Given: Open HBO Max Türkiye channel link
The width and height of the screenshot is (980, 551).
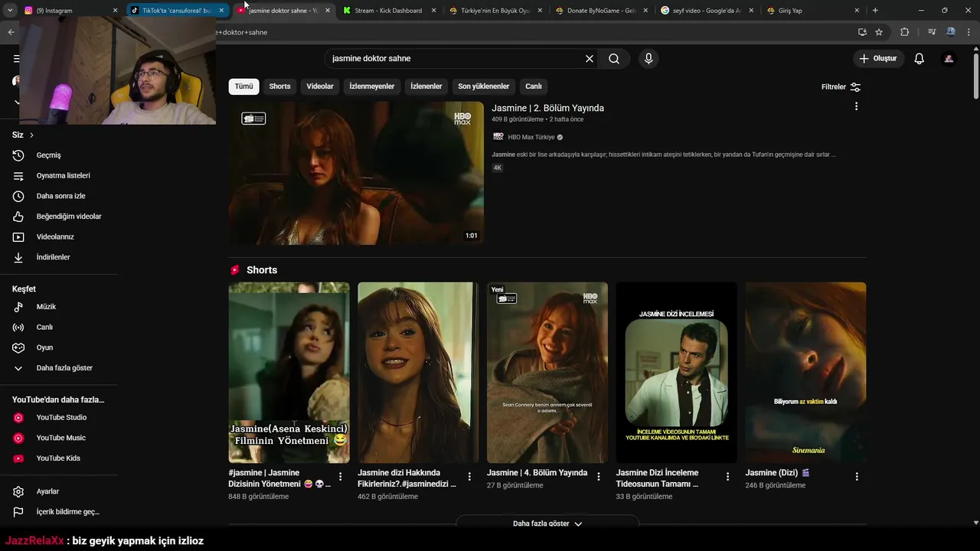Looking at the screenshot, I should click(531, 137).
